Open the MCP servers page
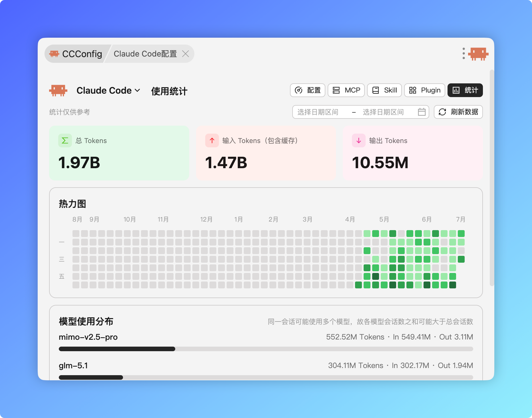Viewport: 532px width, 418px height. (x=346, y=90)
